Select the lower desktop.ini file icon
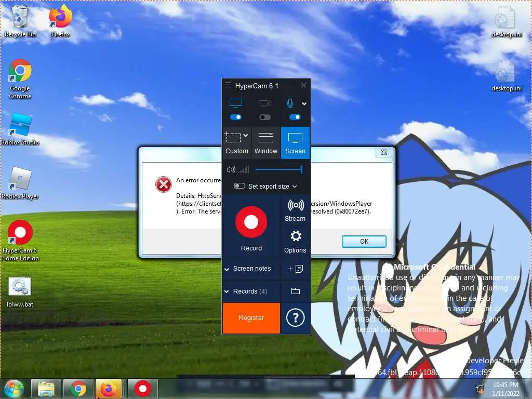Image resolution: width=532 pixels, height=399 pixels. 506,76
